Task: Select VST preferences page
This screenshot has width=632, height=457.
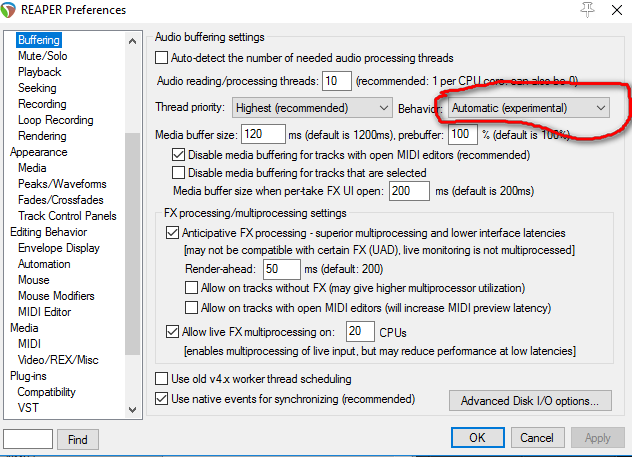Action: coord(28,408)
